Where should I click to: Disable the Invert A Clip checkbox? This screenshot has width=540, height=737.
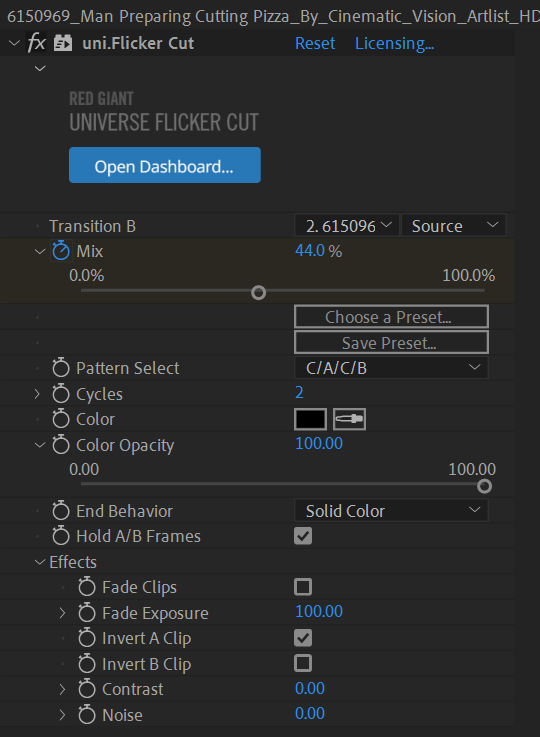pos(303,638)
